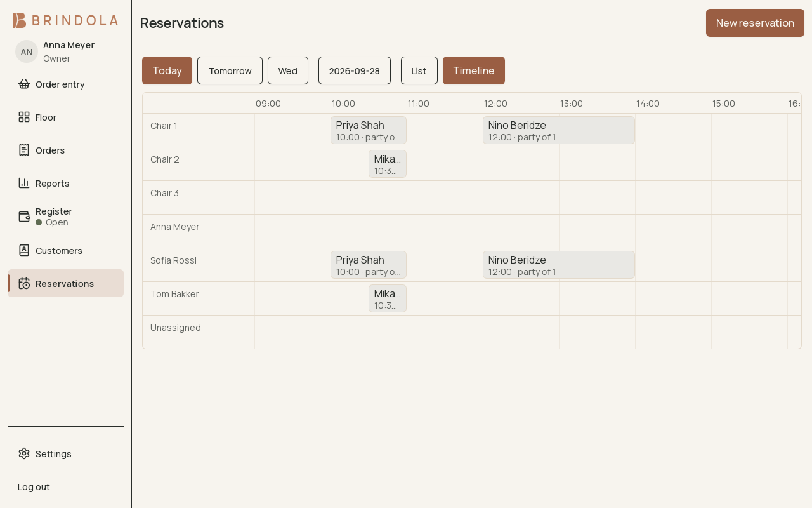
Task: Click the Reports bar chart icon
Action: point(24,183)
